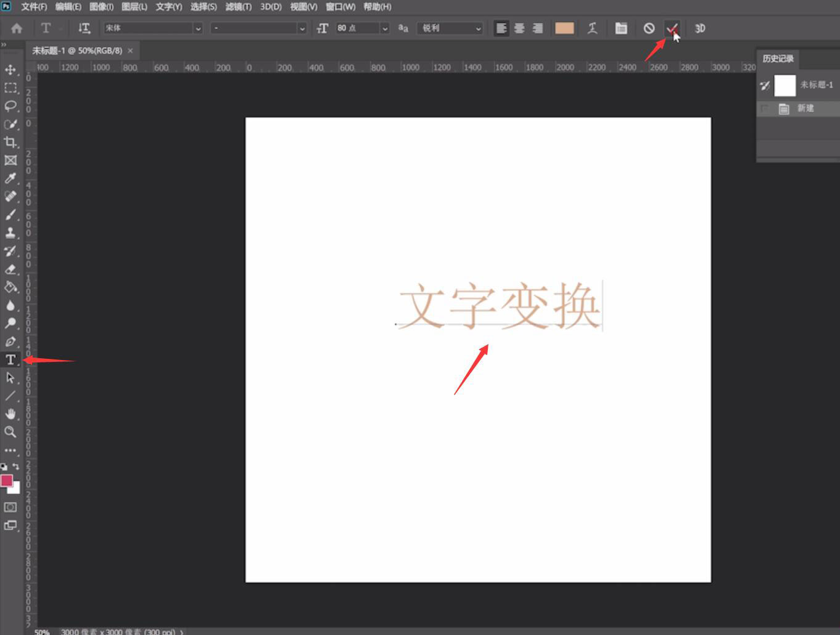Screen dimensions: 840x635
Task: Select the Blur tool
Action: click(10, 305)
